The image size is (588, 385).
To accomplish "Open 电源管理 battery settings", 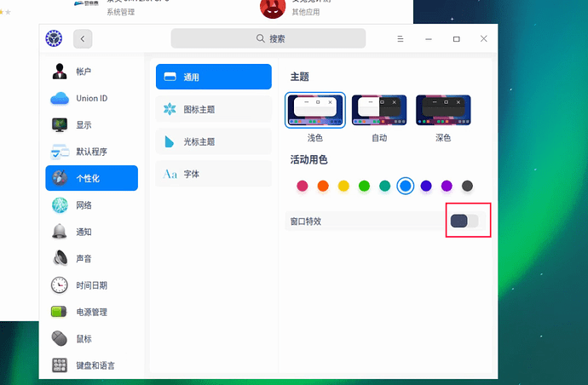I will click(91, 312).
